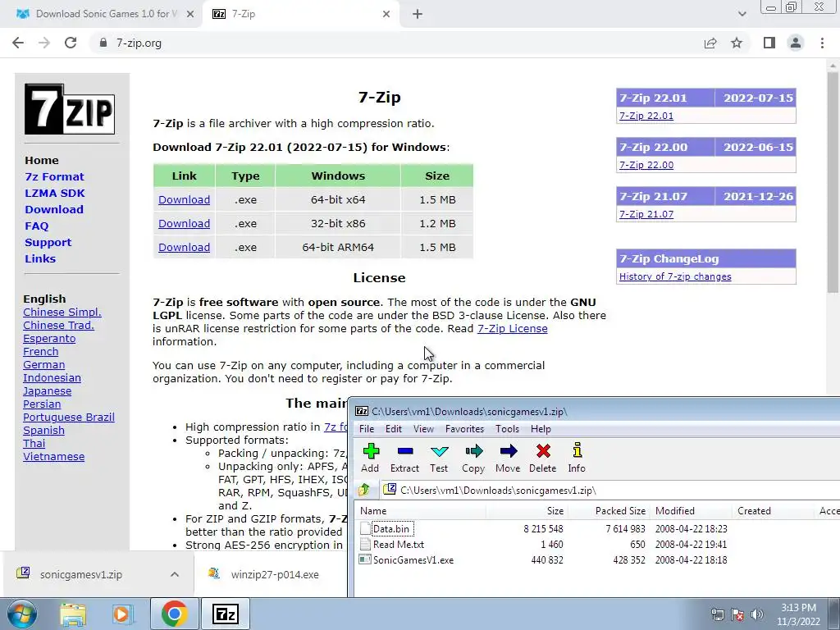Click the 7-Zip logo on webpage
The height and width of the screenshot is (630, 840).
70,109
